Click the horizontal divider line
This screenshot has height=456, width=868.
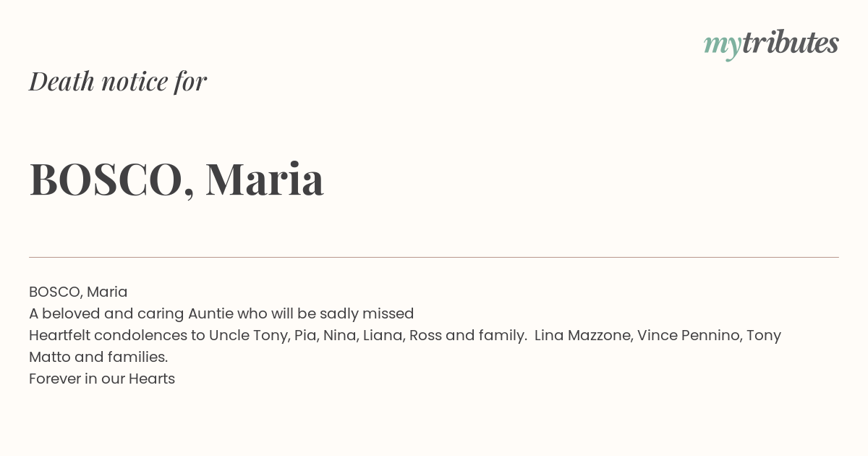(x=434, y=257)
